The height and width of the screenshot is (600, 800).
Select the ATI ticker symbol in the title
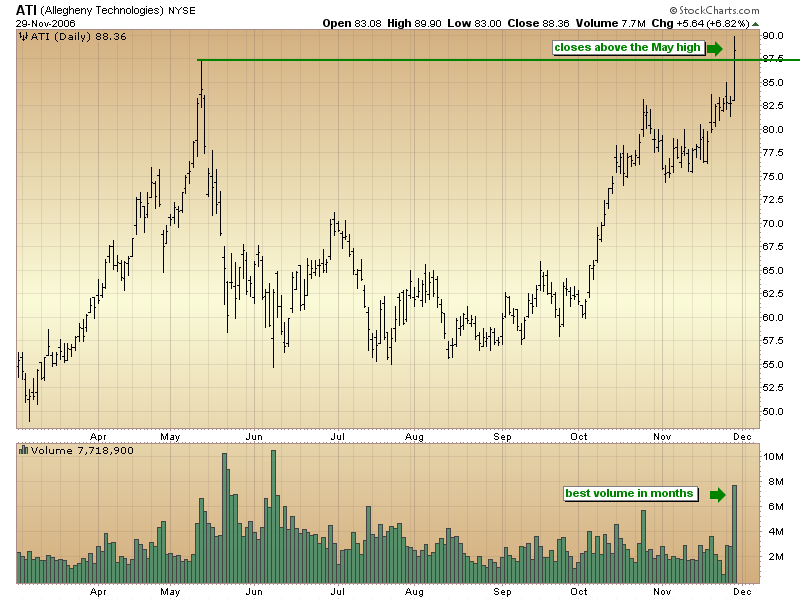(x=26, y=10)
